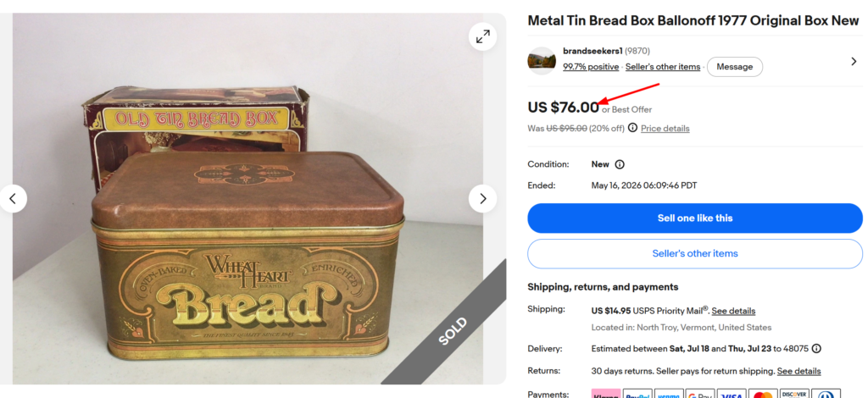Screen dimensions: 868x398
Task: Expand seller details with the right chevron
Action: tap(854, 61)
